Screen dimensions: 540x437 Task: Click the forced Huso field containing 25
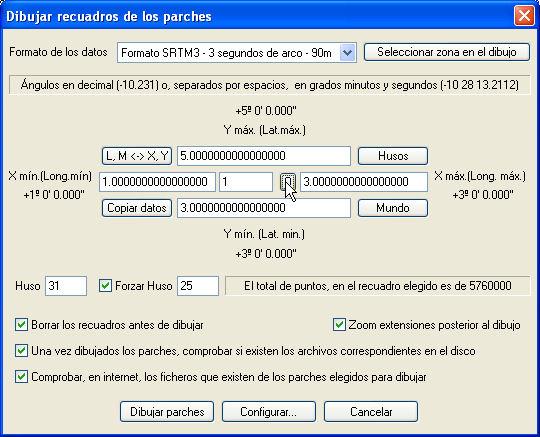(198, 286)
